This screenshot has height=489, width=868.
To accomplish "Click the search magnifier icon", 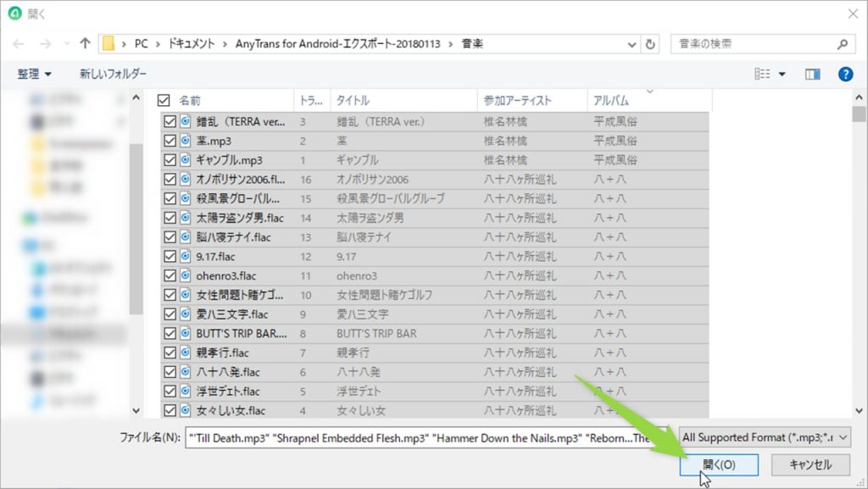I will (x=842, y=43).
